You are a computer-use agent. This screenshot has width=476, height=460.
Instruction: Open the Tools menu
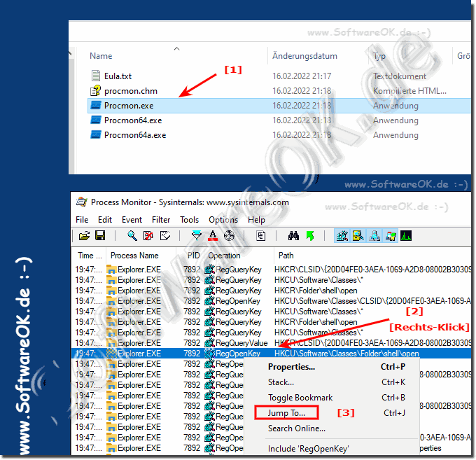click(189, 220)
